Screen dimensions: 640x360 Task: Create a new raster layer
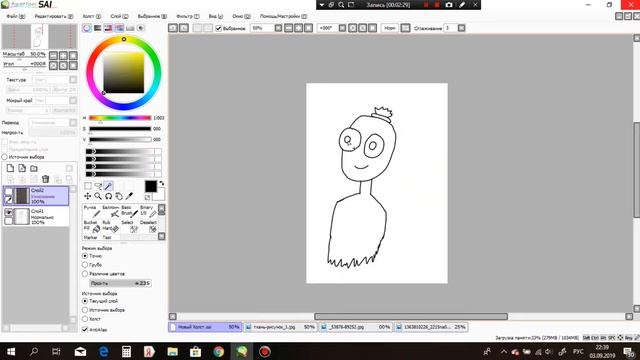(x=10, y=168)
